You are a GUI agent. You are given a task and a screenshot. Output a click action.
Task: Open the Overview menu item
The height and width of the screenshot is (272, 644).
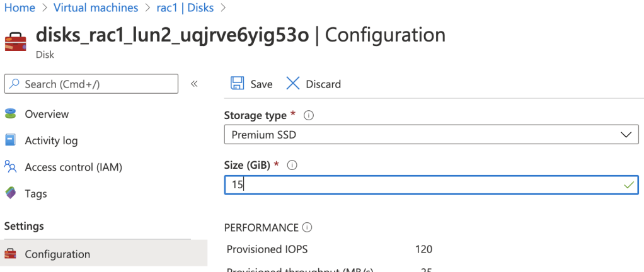coord(47,114)
